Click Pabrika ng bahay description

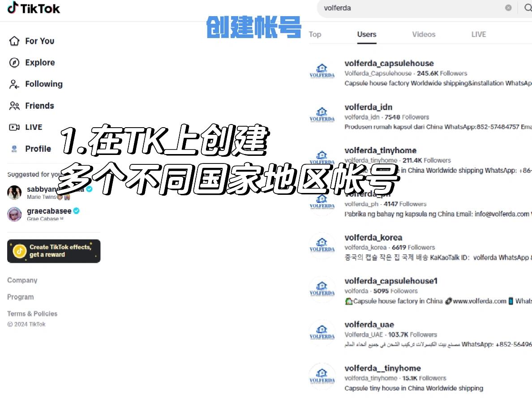coord(438,214)
